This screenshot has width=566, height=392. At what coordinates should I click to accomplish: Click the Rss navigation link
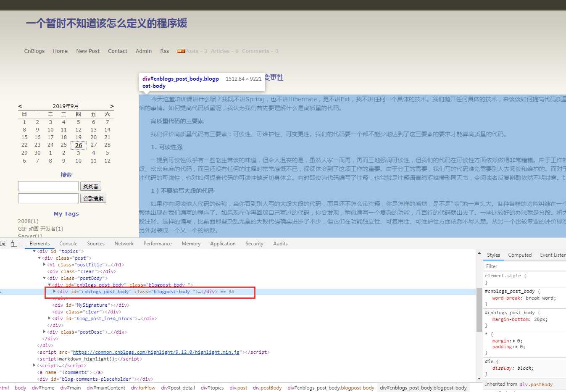click(x=165, y=51)
